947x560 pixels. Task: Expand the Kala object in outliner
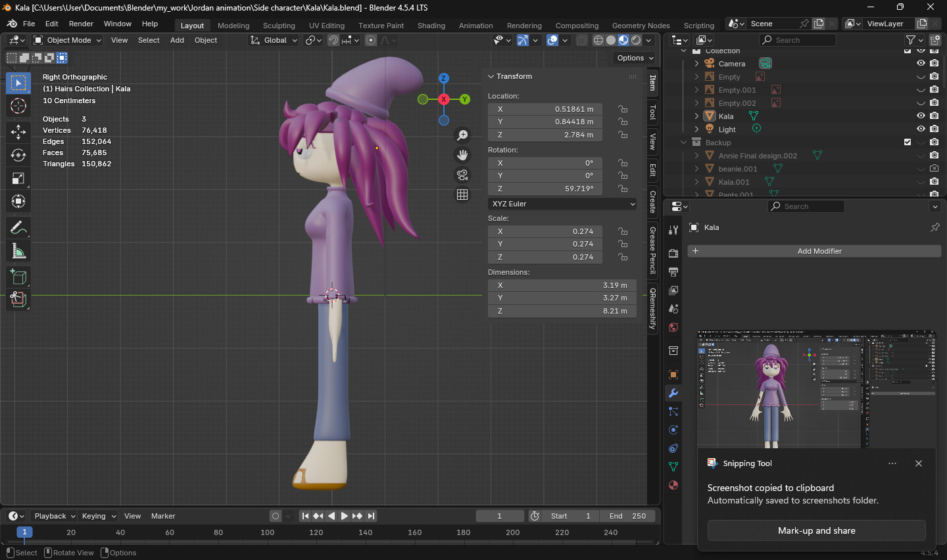coord(696,116)
